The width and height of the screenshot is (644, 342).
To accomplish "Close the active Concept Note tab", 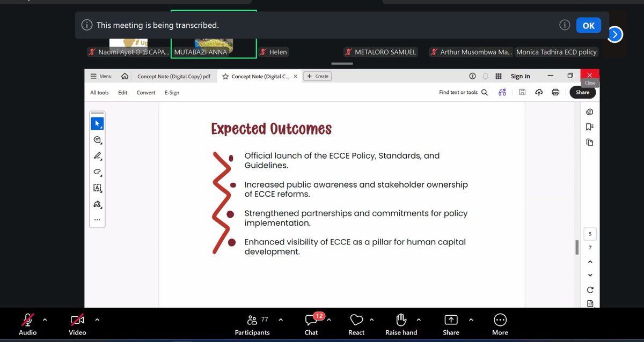I will pos(295,77).
